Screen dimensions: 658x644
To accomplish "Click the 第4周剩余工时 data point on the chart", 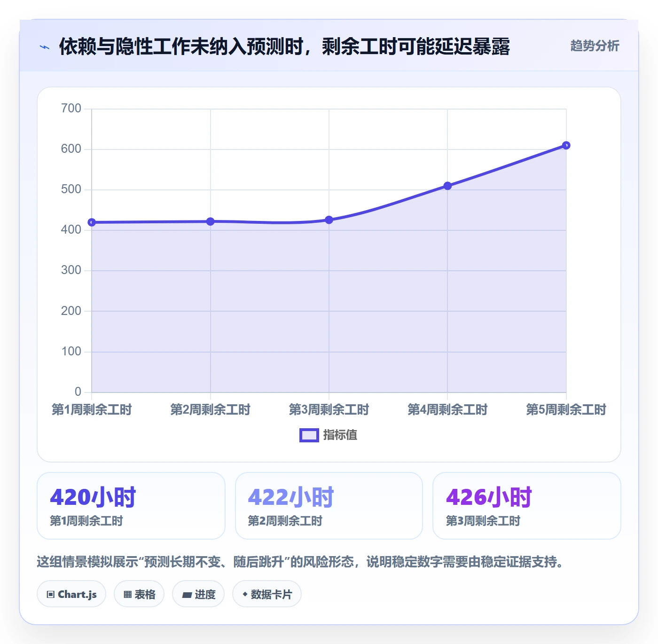I will click(447, 186).
